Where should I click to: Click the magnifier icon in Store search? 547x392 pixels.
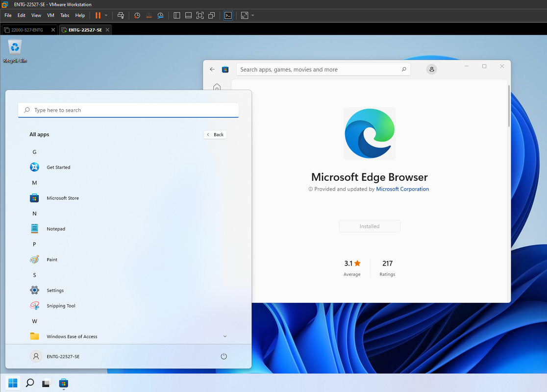tap(404, 70)
